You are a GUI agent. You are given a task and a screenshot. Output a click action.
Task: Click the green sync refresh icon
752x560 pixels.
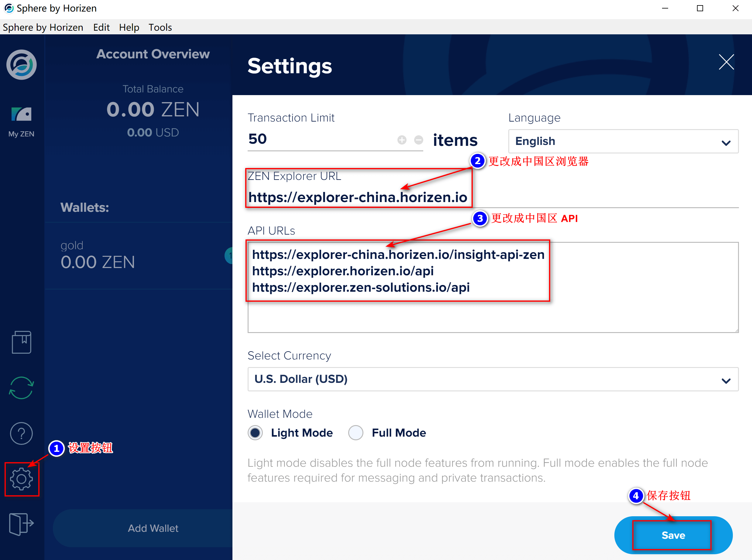point(21,388)
